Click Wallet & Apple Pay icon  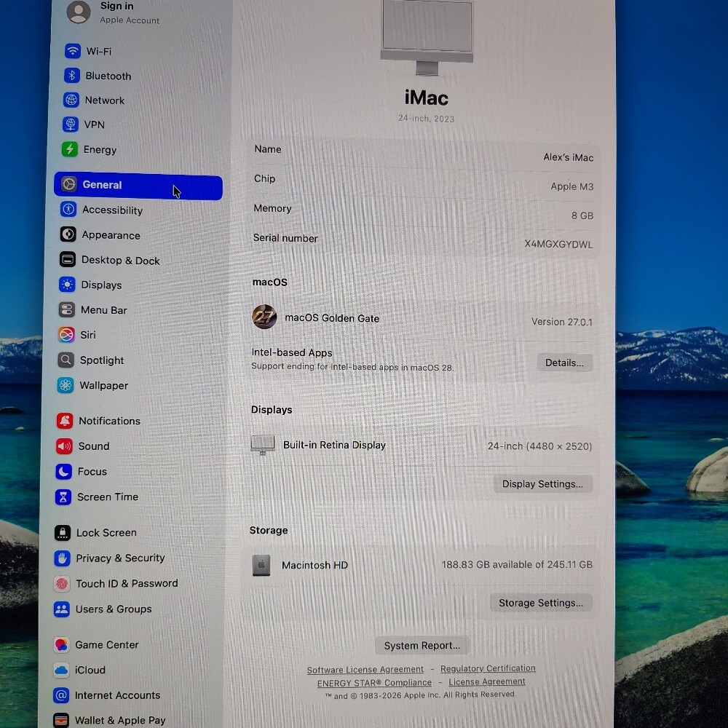point(61,720)
